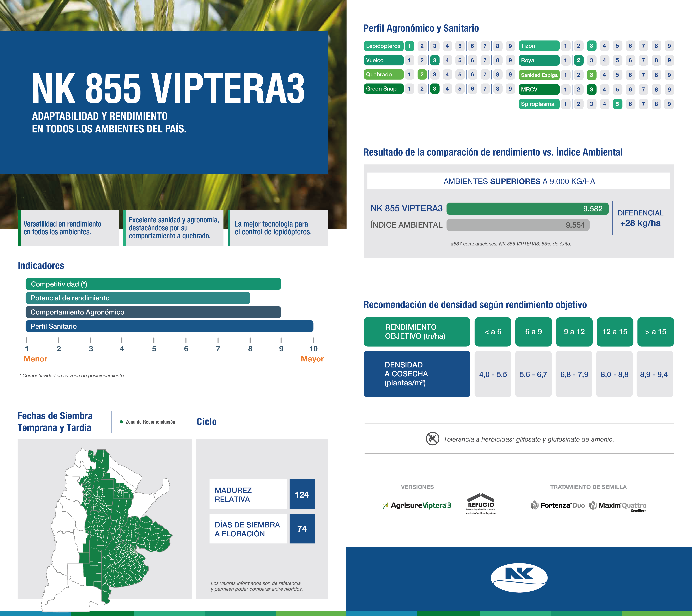The height and width of the screenshot is (616, 692).
Task: Click the NK brand logo in the footer
Action: tap(519, 578)
